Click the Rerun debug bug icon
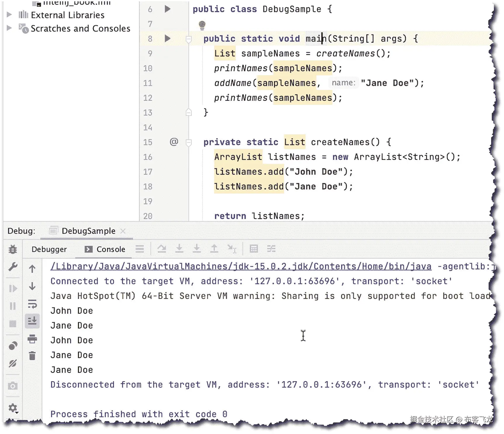This screenshot has height=434, width=504. 13,249
